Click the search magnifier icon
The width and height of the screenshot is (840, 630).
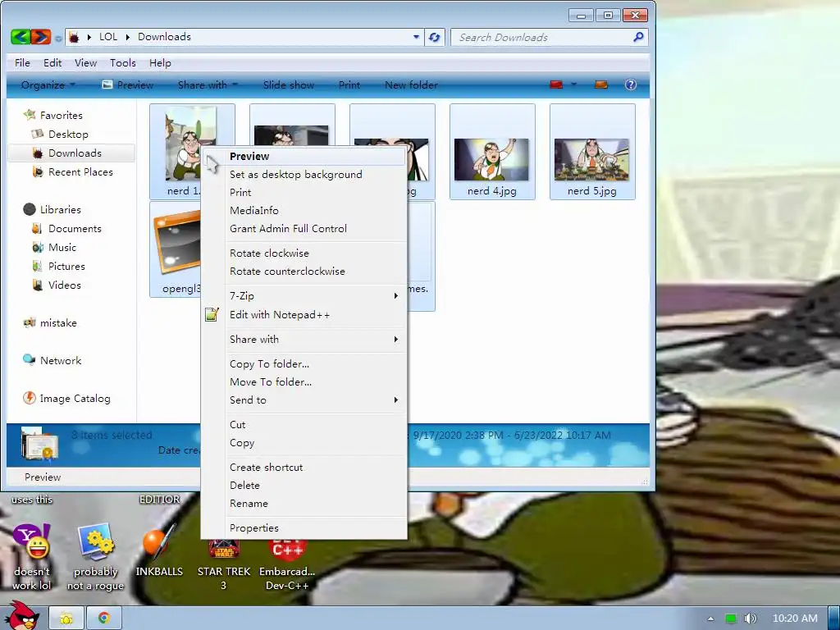[638, 37]
